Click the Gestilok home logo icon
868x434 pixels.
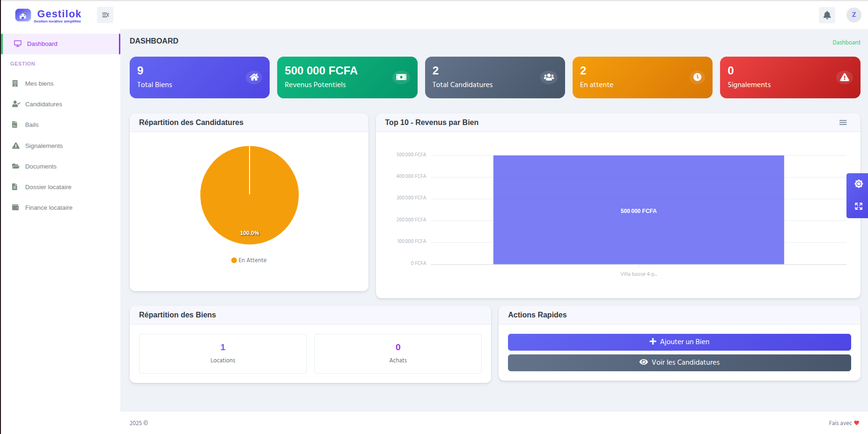pos(22,15)
